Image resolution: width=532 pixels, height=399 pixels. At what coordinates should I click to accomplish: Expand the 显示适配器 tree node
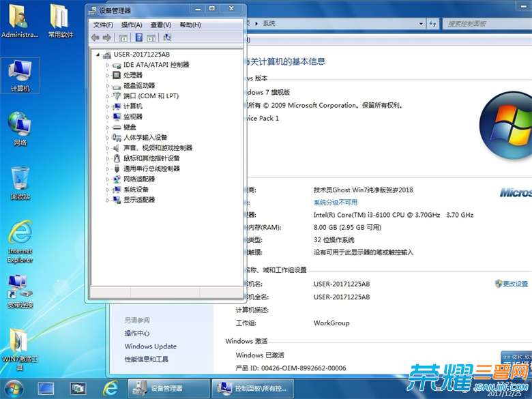(x=108, y=200)
